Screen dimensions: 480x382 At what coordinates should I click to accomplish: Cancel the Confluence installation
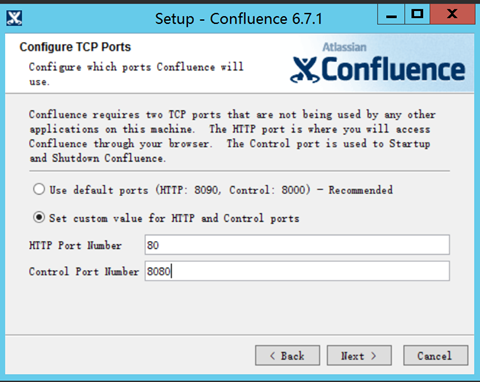pyautogui.click(x=435, y=355)
